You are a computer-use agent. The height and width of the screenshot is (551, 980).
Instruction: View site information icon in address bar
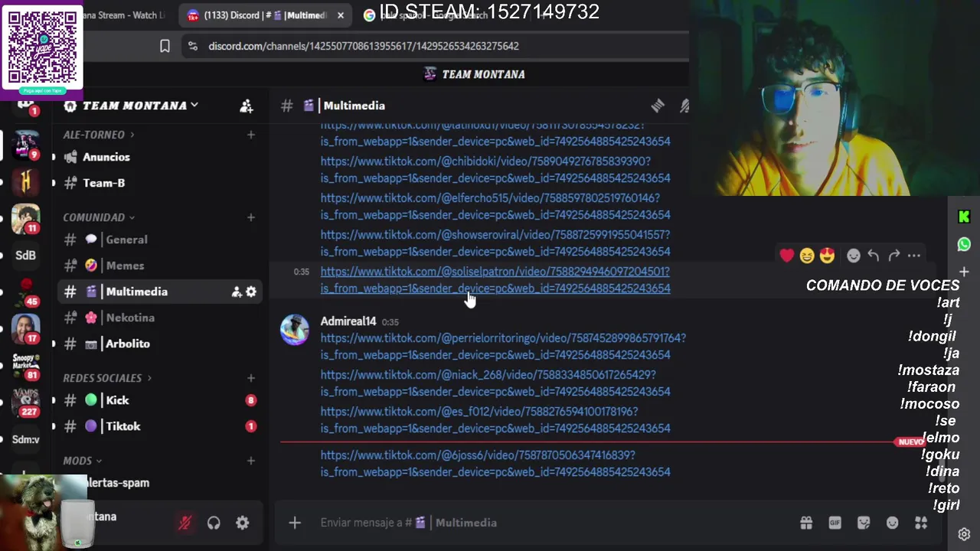(192, 47)
